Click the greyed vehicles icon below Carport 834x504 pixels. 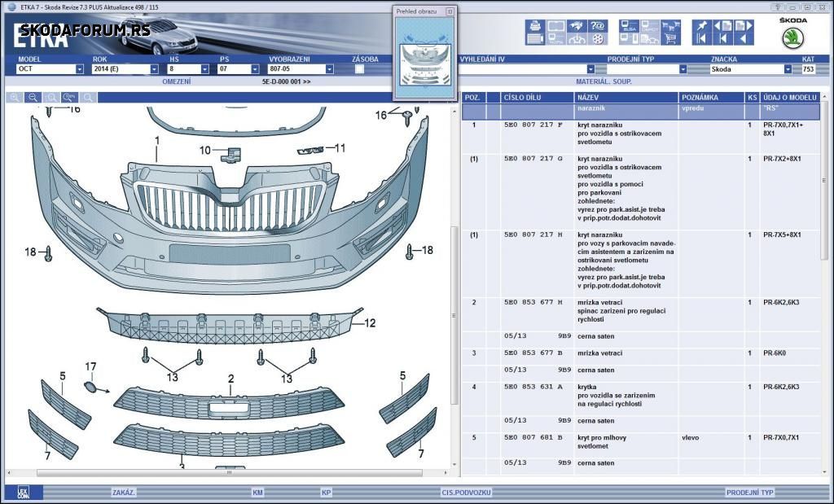point(650,38)
